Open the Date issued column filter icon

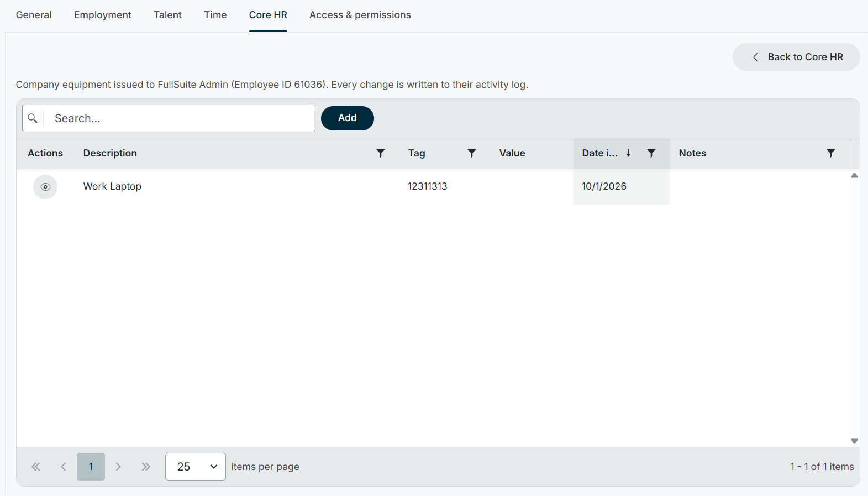pos(651,153)
